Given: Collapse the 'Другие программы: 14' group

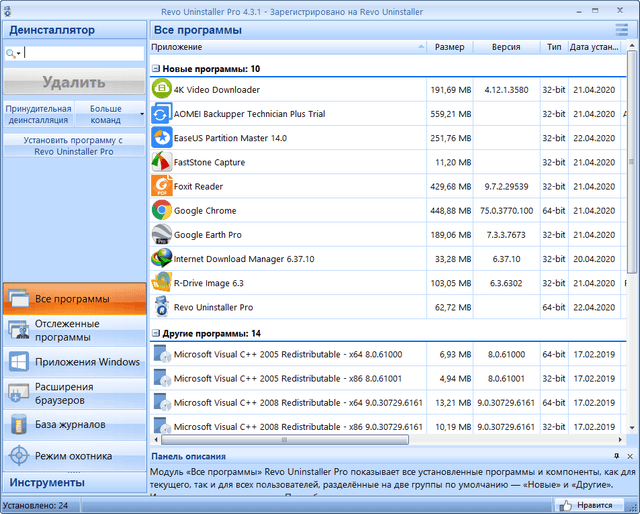Looking at the screenshot, I should 156,333.
